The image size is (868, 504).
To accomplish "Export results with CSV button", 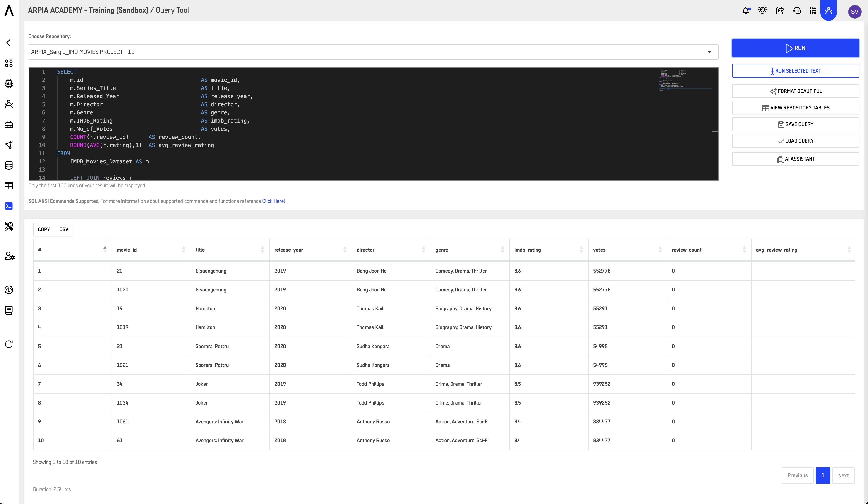I will 64,229.
